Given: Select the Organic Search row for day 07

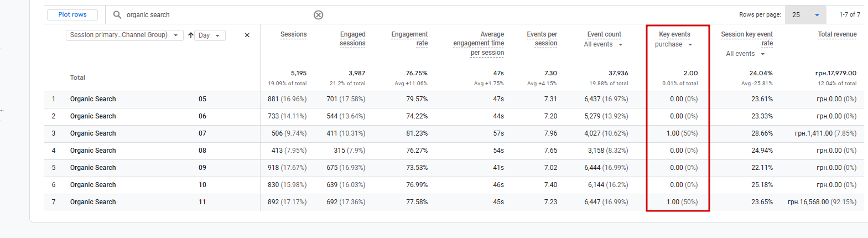Looking at the screenshot, I should (x=93, y=133).
